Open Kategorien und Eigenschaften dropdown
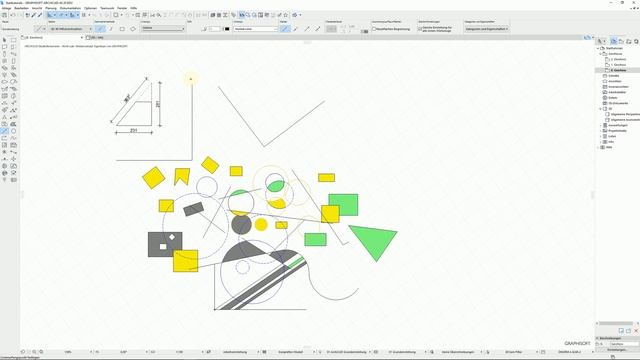The height and width of the screenshot is (360, 640). point(487,29)
